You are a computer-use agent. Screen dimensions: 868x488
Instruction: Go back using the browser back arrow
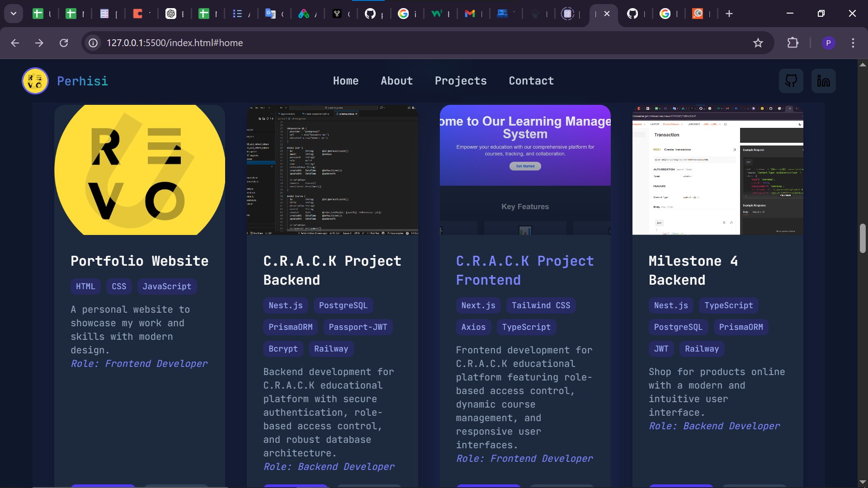pos(15,43)
